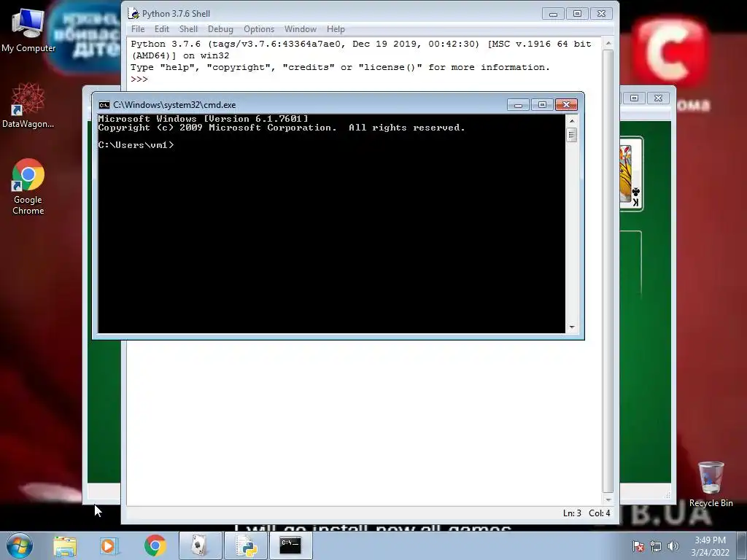Image resolution: width=747 pixels, height=560 pixels.
Task: Click the Microsoft Windows version line in cmd
Action: [x=204, y=119]
